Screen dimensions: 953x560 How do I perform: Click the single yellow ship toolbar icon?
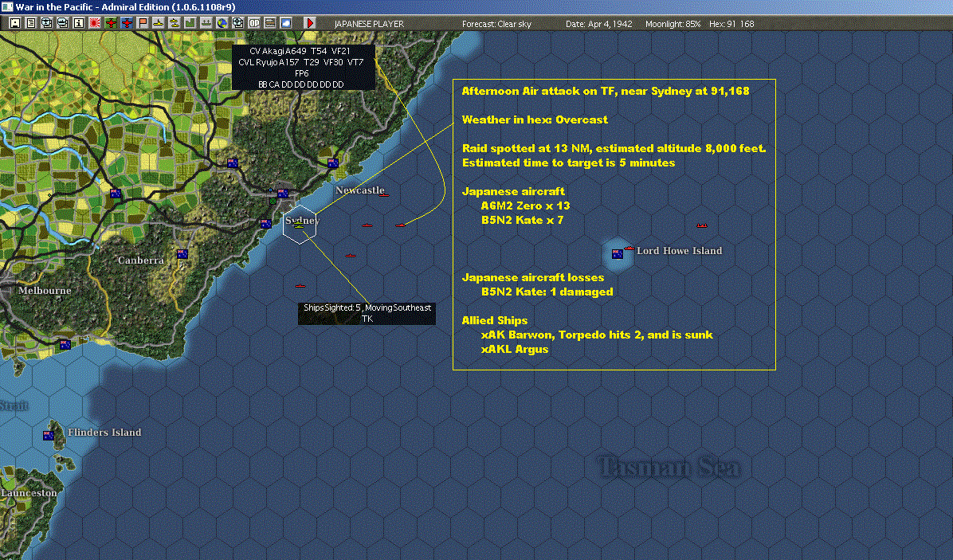(x=158, y=23)
